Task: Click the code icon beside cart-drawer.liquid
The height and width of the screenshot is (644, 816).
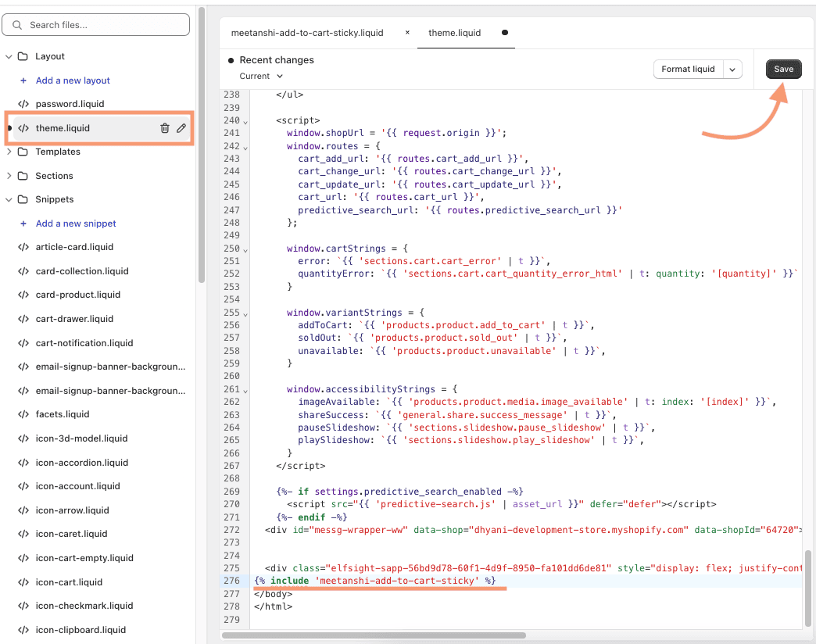Action: pos(23,319)
